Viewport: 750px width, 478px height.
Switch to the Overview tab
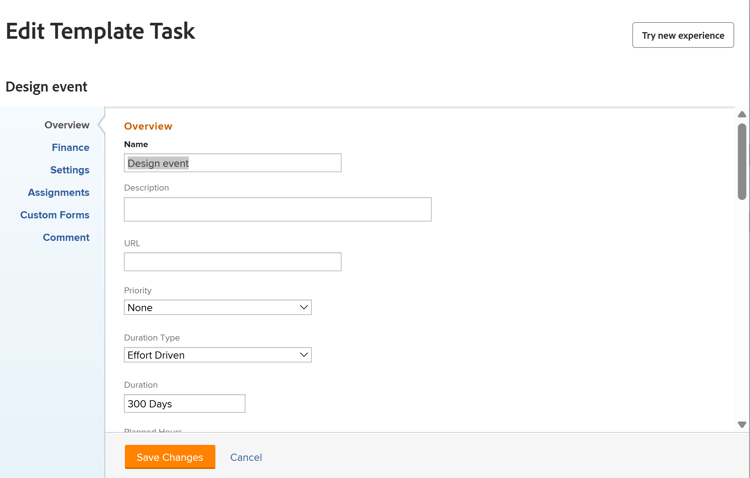pos(66,125)
